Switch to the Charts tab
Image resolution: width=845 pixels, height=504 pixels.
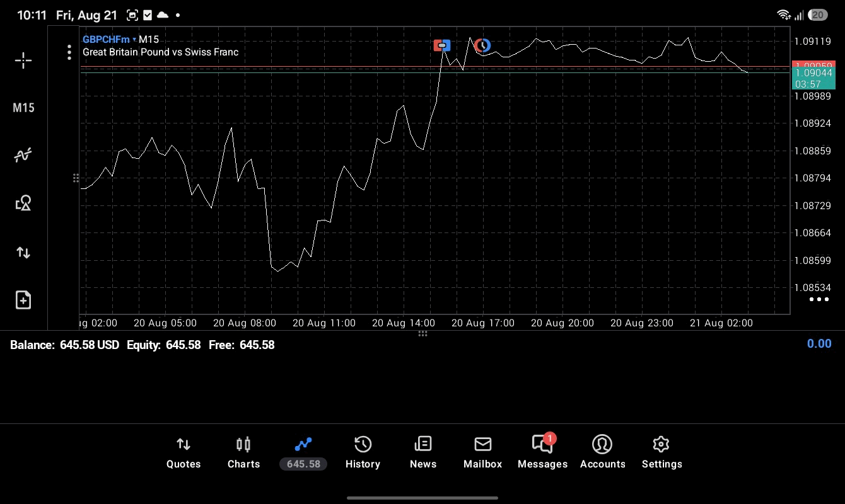(243, 453)
